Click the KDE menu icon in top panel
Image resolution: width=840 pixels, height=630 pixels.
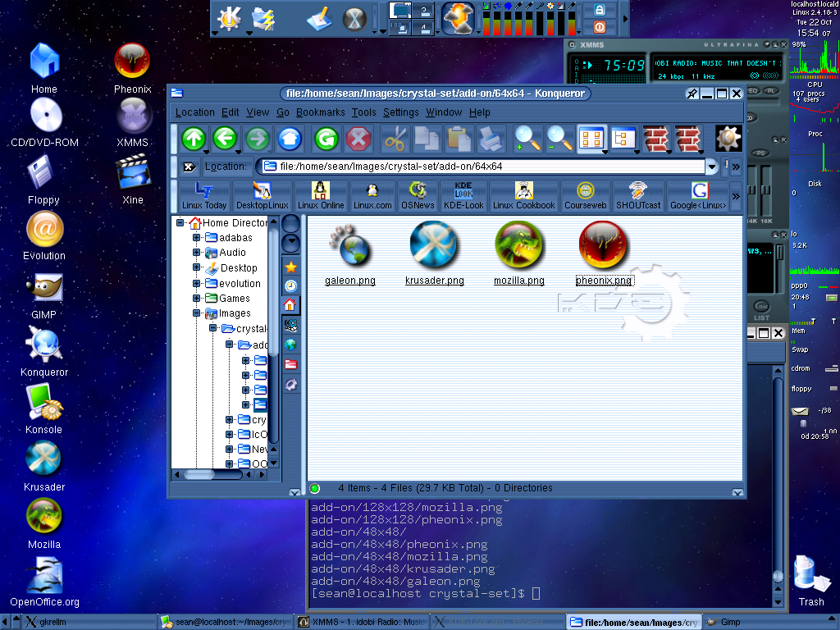pos(230,18)
